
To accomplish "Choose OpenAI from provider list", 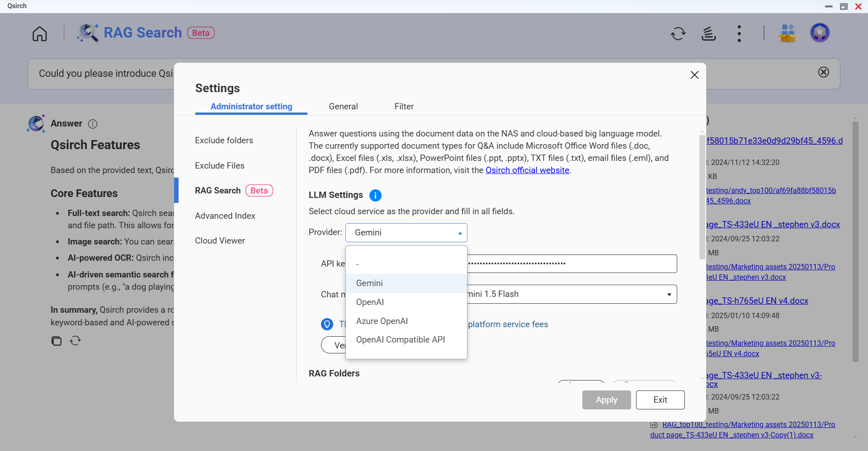I will (x=406, y=302).
